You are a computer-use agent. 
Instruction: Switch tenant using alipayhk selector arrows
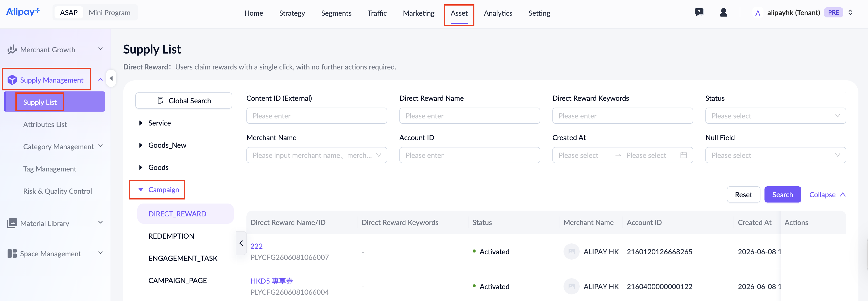[850, 12]
